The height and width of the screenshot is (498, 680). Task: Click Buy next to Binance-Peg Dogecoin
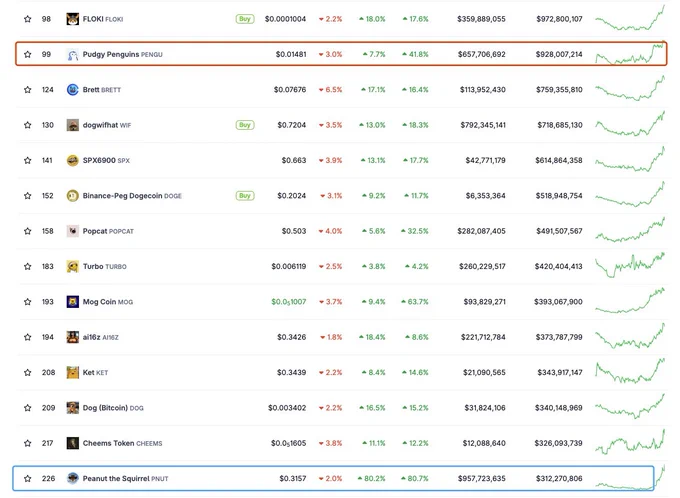coord(245,196)
